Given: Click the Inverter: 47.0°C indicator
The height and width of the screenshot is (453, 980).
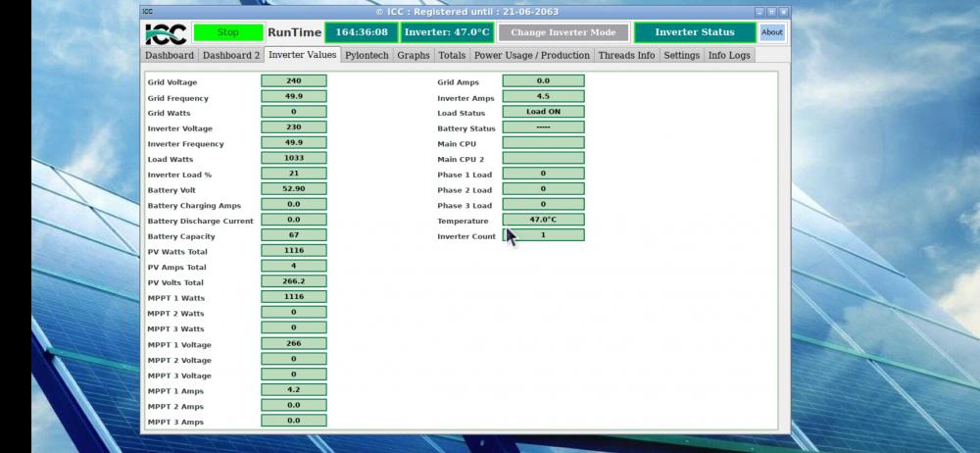Looking at the screenshot, I should coord(447,32).
